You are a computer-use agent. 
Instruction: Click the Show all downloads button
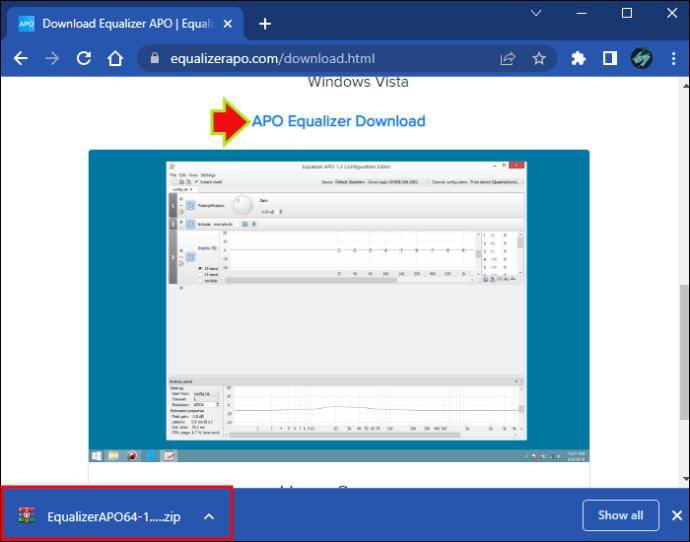click(x=620, y=515)
